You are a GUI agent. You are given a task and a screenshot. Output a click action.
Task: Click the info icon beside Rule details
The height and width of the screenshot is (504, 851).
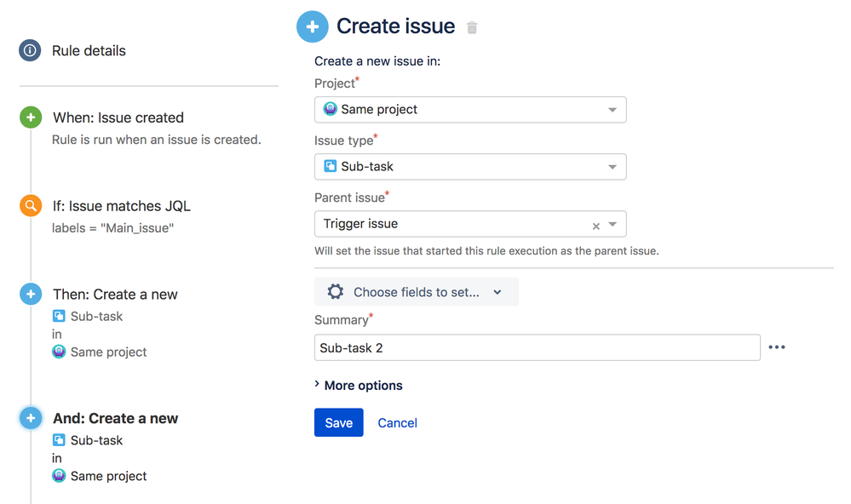(x=30, y=49)
